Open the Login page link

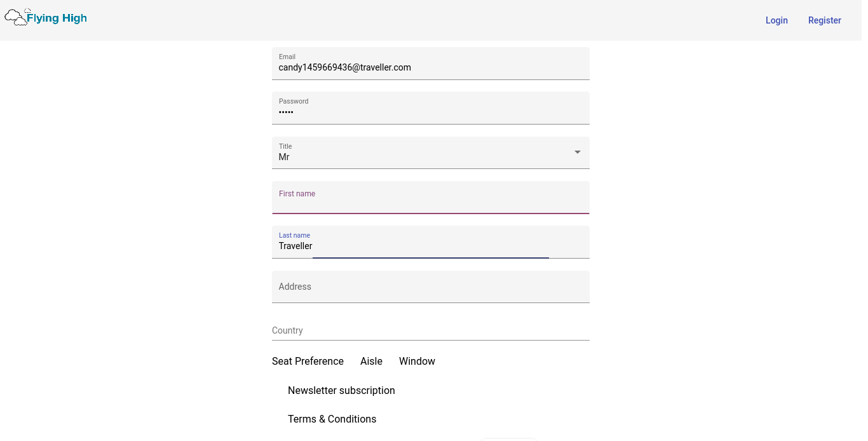click(776, 20)
